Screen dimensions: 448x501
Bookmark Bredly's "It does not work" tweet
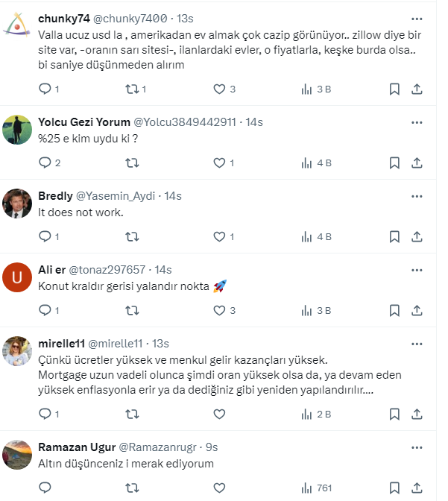coord(394,237)
